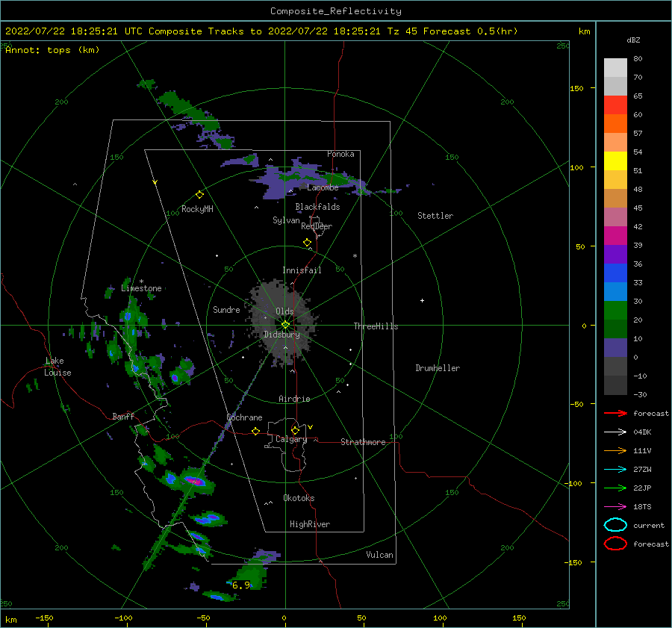
Task: Choose the blue 33-36 dBZ swatch
Action: [615, 273]
